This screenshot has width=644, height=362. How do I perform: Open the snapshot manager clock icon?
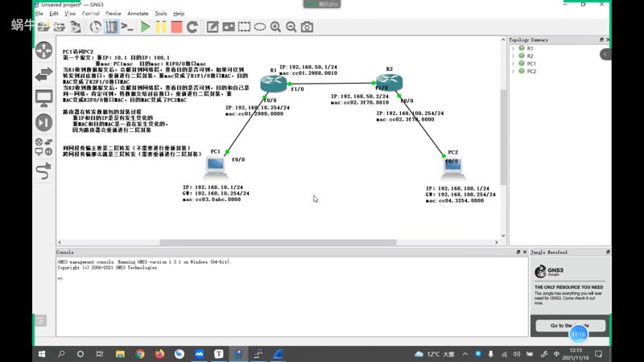96,27
